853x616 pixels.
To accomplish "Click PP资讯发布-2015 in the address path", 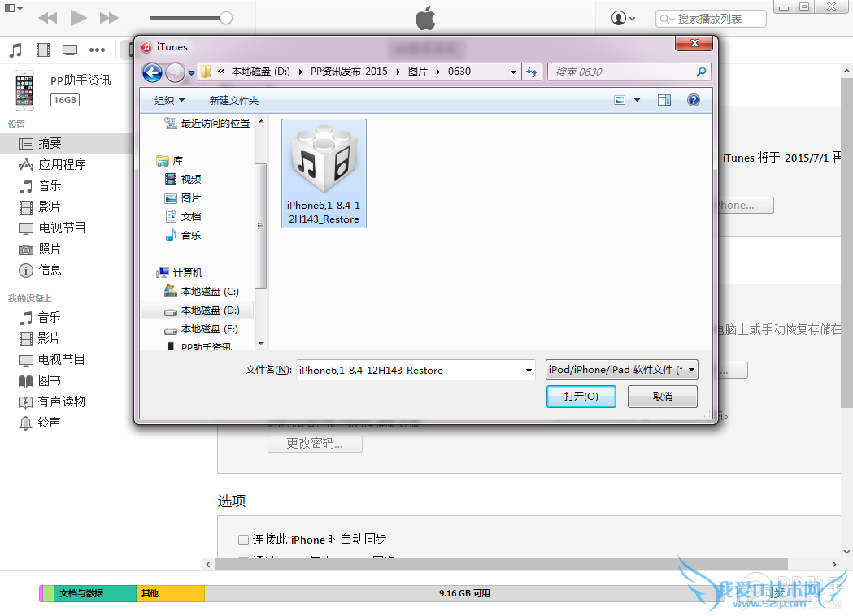I will point(350,72).
